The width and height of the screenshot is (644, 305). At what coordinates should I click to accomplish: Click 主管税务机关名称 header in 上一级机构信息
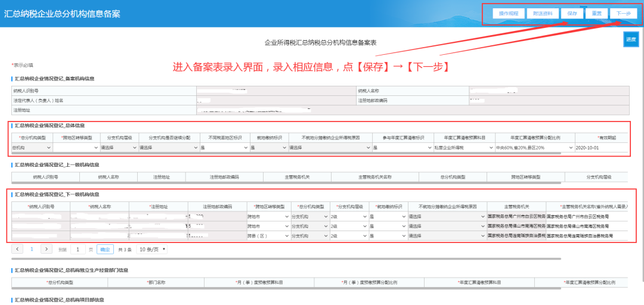[375, 177]
